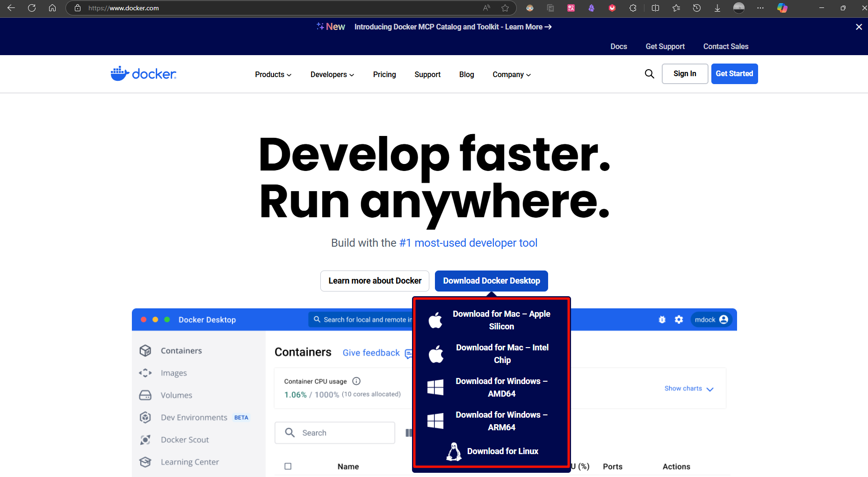Expand the Products dropdown
Viewport: 868px width, 477px height.
pos(273,74)
